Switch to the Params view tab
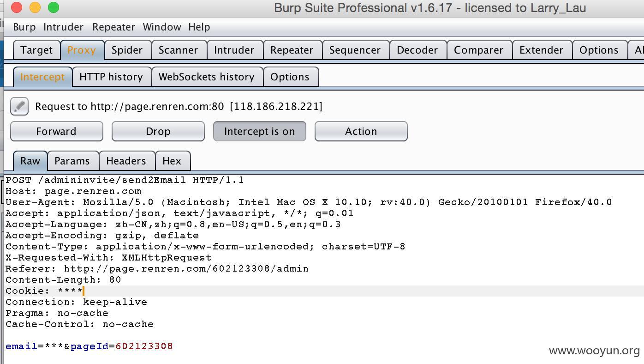Screen dimensions: 644x364 tap(72, 161)
